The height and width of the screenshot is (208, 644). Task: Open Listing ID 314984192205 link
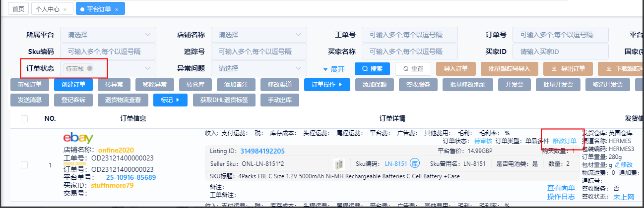click(262, 151)
